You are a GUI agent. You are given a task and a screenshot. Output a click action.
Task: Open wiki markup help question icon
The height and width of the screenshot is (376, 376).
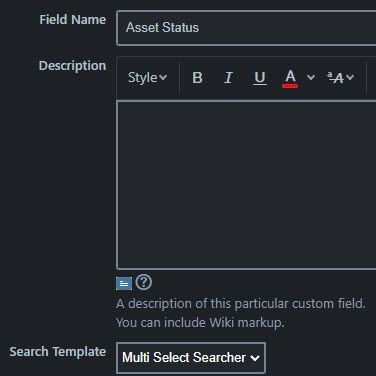click(x=144, y=283)
